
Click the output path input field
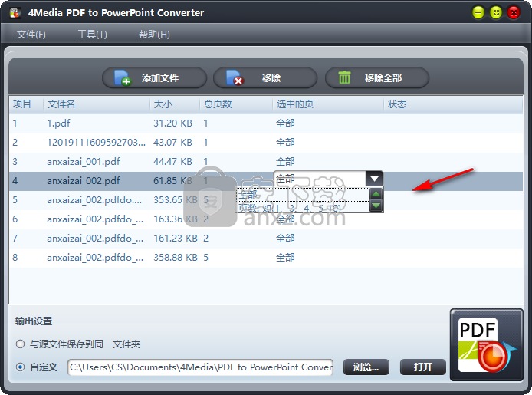(201, 367)
